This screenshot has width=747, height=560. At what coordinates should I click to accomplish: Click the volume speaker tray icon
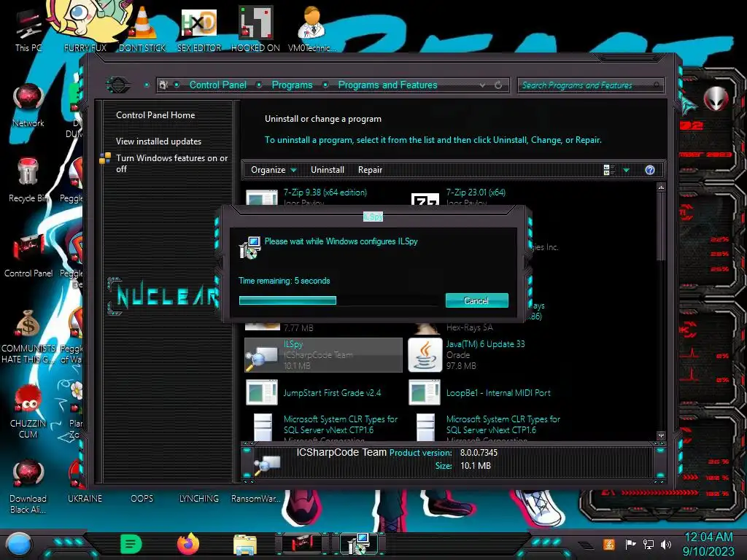(x=666, y=544)
